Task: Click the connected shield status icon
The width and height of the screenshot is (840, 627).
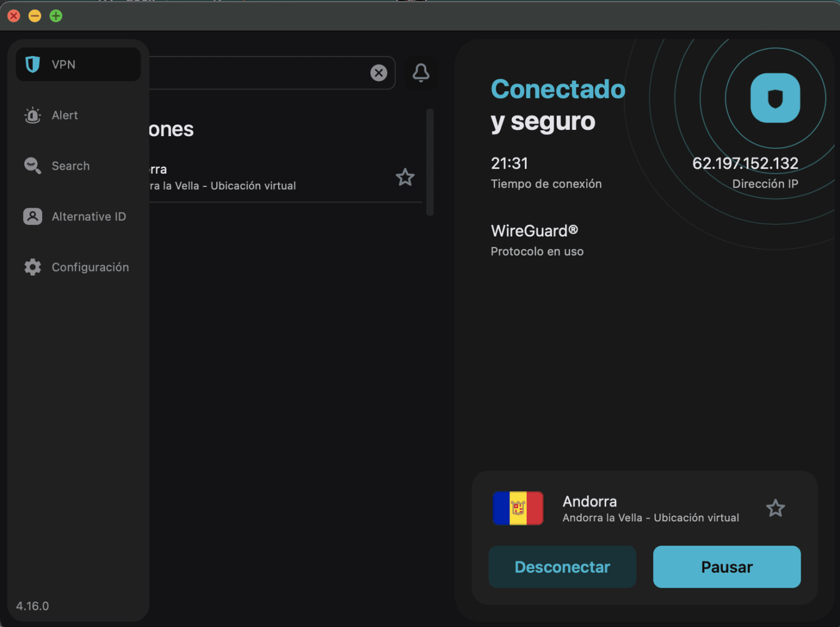Action: tap(775, 98)
